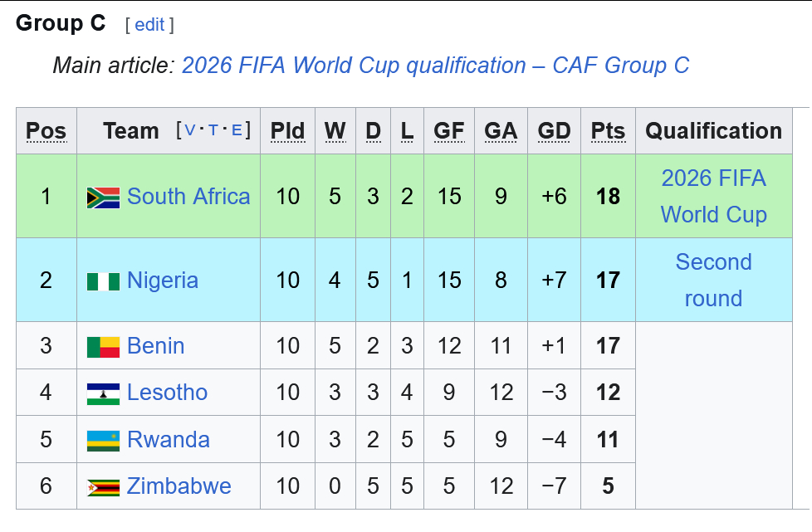Click the South Africa flag icon
This screenshot has height=532, width=812.
click(x=103, y=198)
